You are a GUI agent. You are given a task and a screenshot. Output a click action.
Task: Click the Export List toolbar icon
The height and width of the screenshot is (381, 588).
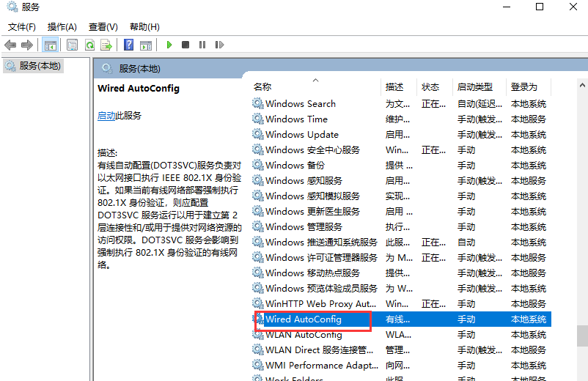(x=106, y=45)
